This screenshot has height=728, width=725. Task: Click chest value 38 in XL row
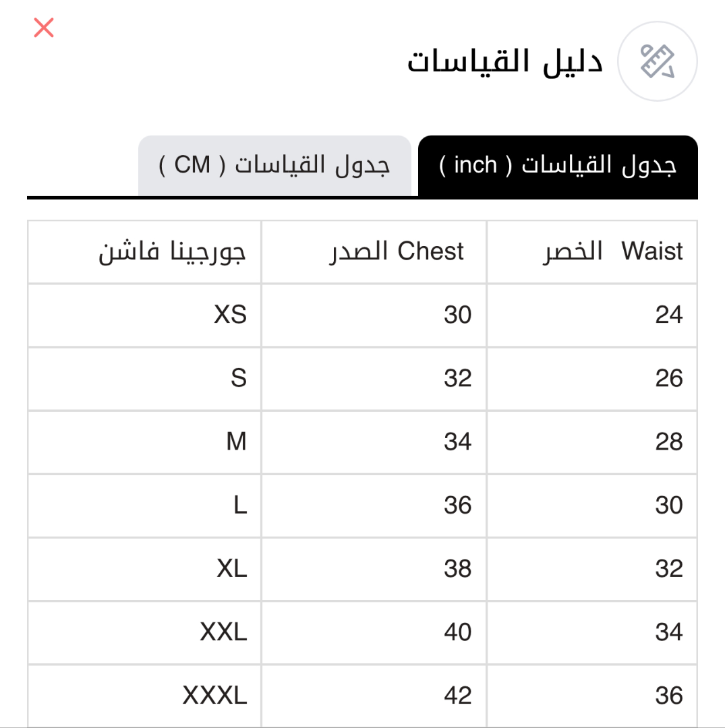457,568
